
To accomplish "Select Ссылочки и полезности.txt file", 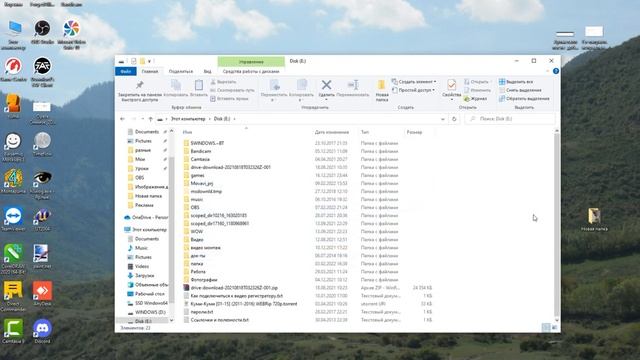I will pos(220,320).
